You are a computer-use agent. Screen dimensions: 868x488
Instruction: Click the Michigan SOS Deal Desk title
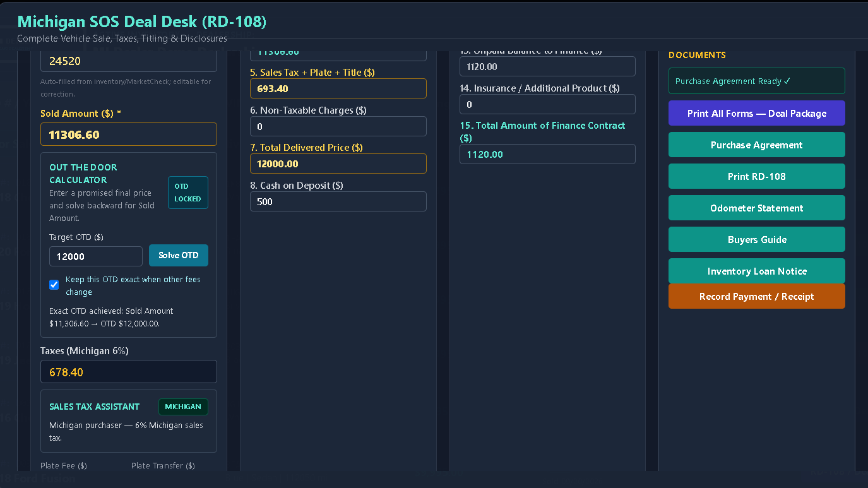tap(142, 21)
